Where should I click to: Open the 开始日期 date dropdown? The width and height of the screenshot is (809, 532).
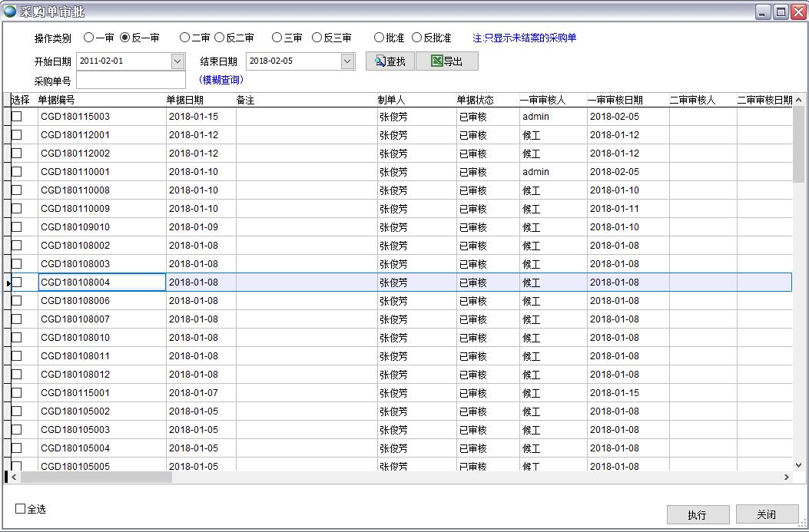(x=177, y=61)
